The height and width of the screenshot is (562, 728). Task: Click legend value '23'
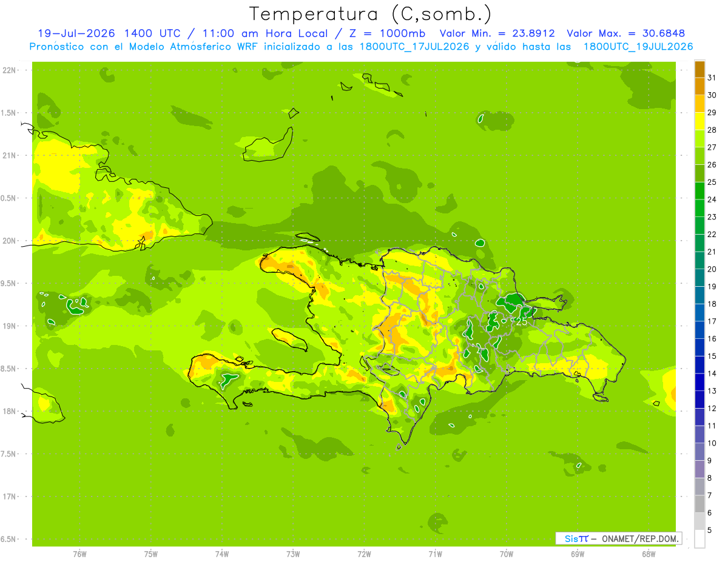[x=713, y=217]
